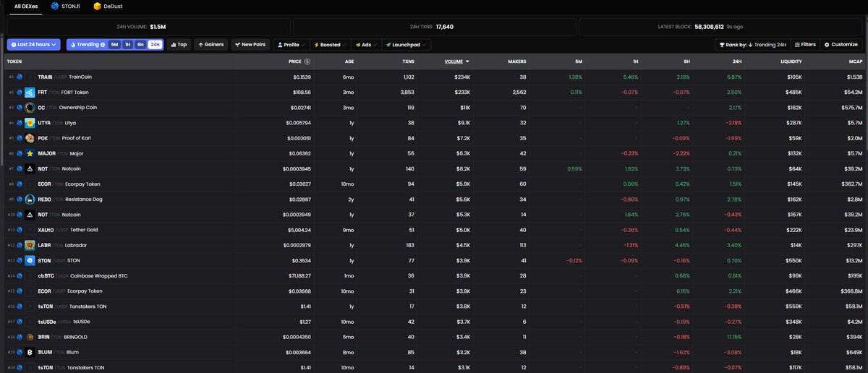
Task: Click the Blum token logo icon
Action: [x=30, y=352]
